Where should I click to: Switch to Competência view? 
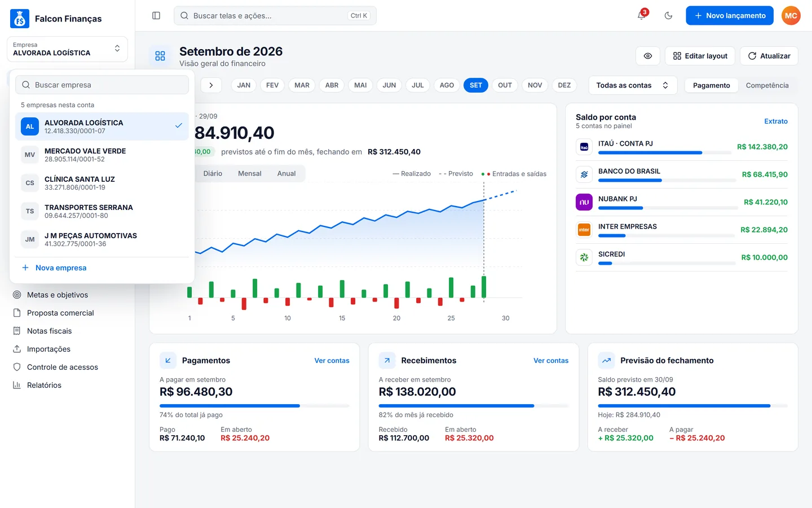[767, 85]
